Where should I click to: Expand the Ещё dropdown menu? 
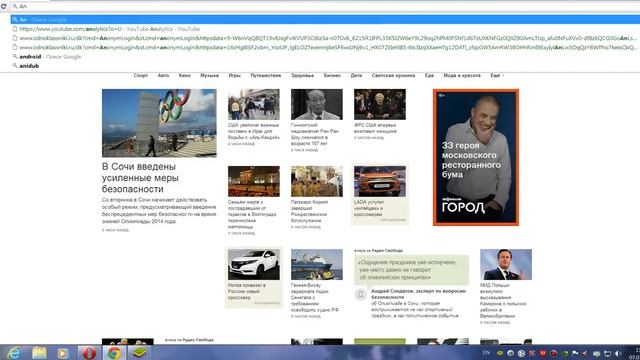(497, 76)
